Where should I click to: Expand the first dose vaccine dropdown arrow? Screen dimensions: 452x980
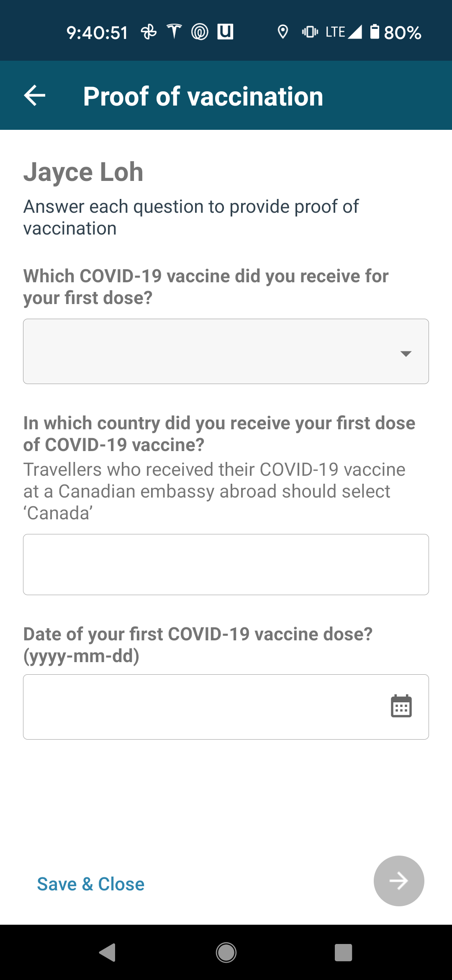406,353
